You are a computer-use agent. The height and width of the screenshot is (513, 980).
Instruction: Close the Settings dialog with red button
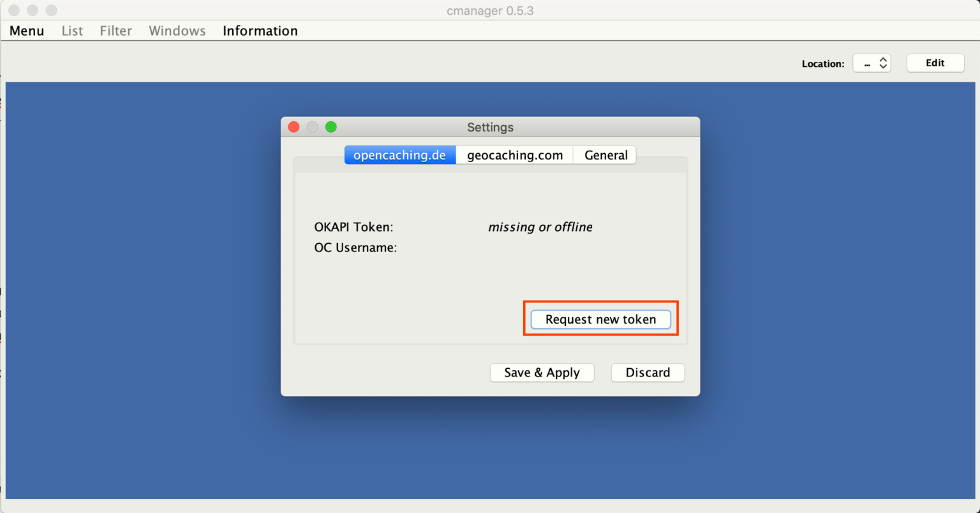[x=294, y=127]
